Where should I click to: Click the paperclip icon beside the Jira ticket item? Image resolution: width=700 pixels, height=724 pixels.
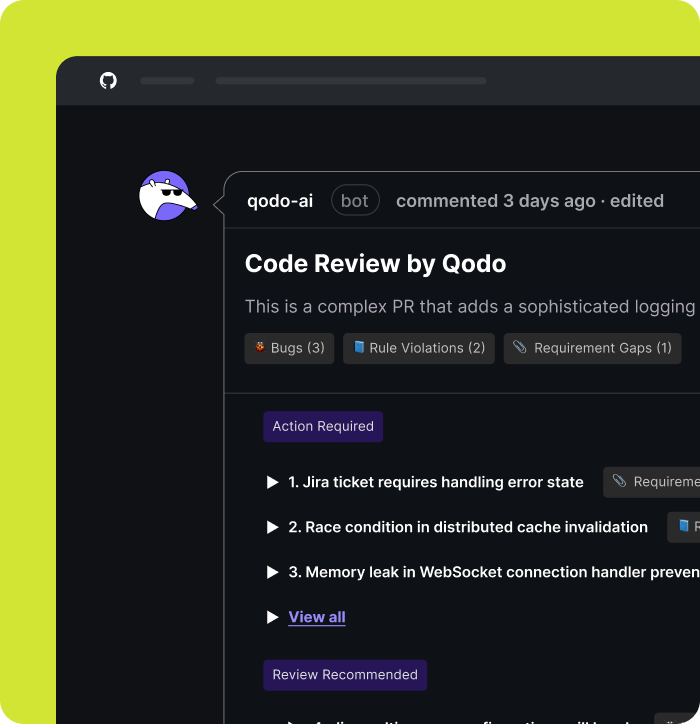pyautogui.click(x=620, y=482)
